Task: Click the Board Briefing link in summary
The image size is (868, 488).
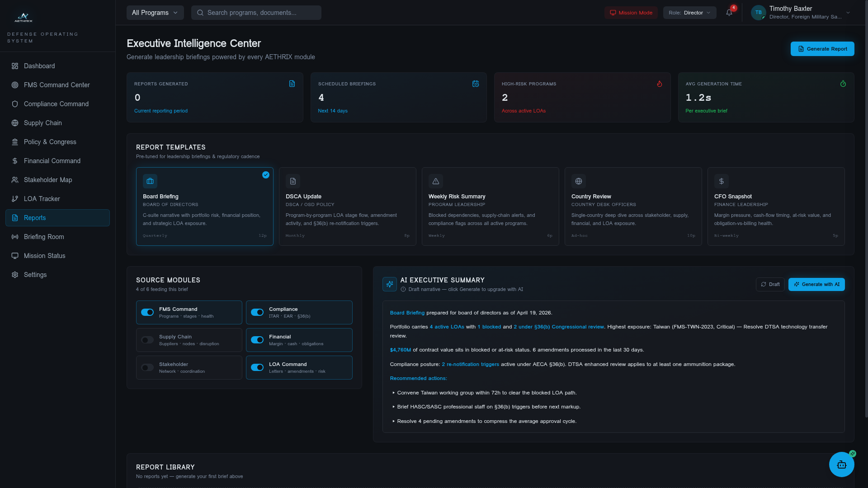Action: [407, 313]
